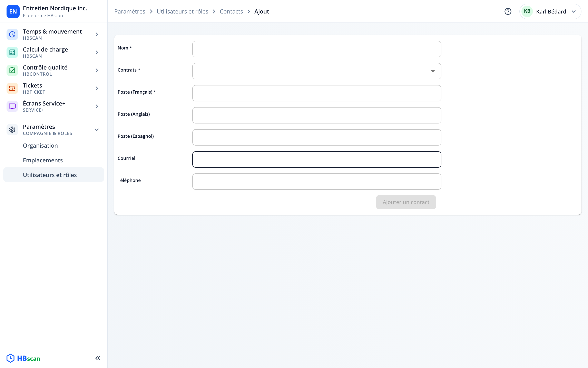Click the HBscan logo at bottom
This screenshot has height=368, width=588.
coord(23,358)
